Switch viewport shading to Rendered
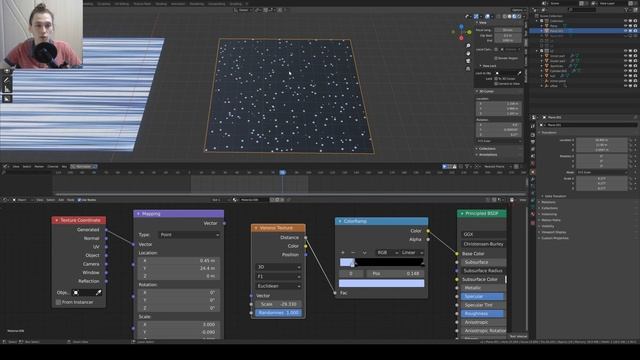The height and width of the screenshot is (360, 640). [519, 16]
